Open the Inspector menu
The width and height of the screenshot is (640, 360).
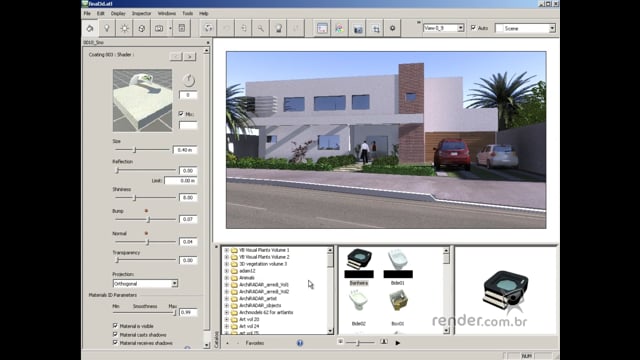pos(142,13)
